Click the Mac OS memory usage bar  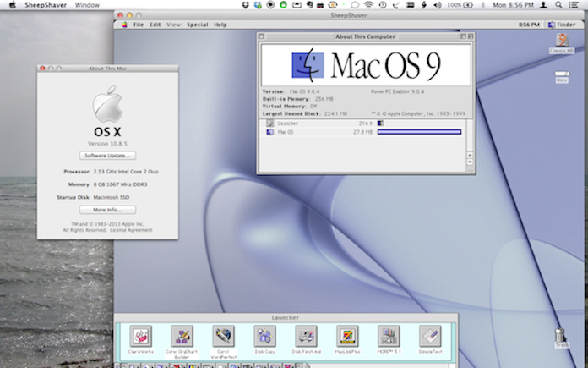coord(419,132)
